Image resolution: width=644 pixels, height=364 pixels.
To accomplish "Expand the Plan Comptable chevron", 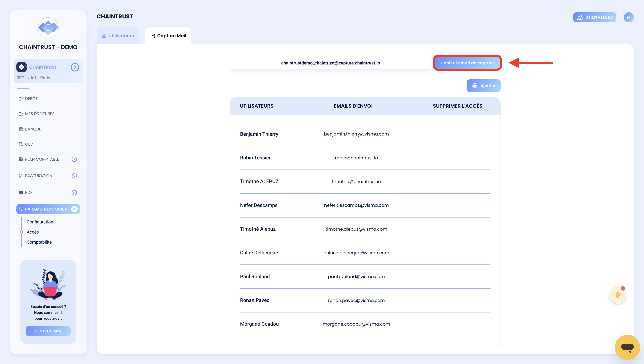I will tap(74, 159).
